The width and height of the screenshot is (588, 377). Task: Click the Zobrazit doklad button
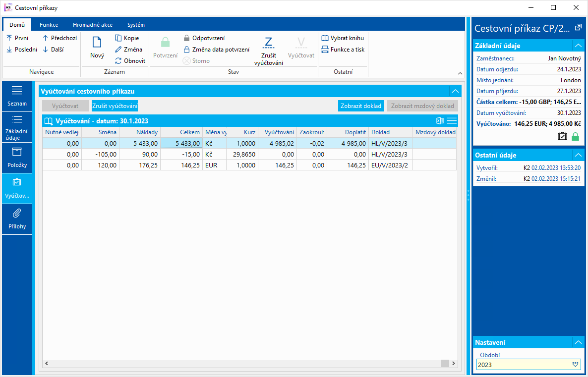pos(361,106)
